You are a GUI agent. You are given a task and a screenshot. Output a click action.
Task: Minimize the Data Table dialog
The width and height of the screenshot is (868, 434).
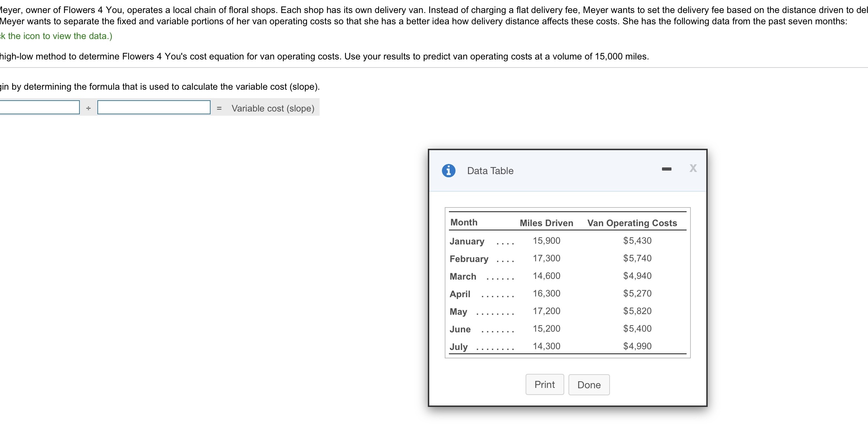click(666, 169)
